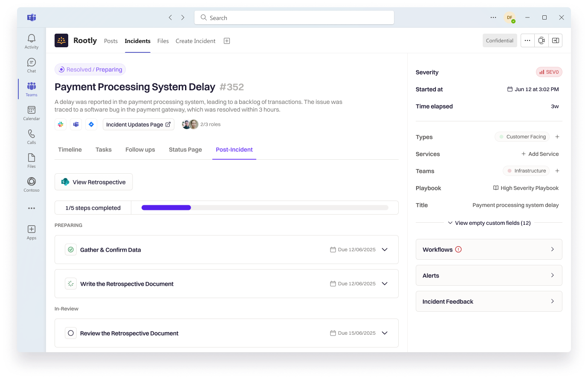Image resolution: width=588 pixels, height=379 pixels.
Task: Click the steps completed progress bar
Action: pyautogui.click(x=265, y=208)
